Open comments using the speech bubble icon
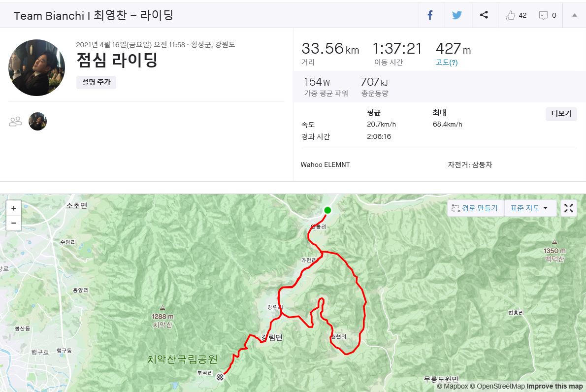 coord(544,15)
